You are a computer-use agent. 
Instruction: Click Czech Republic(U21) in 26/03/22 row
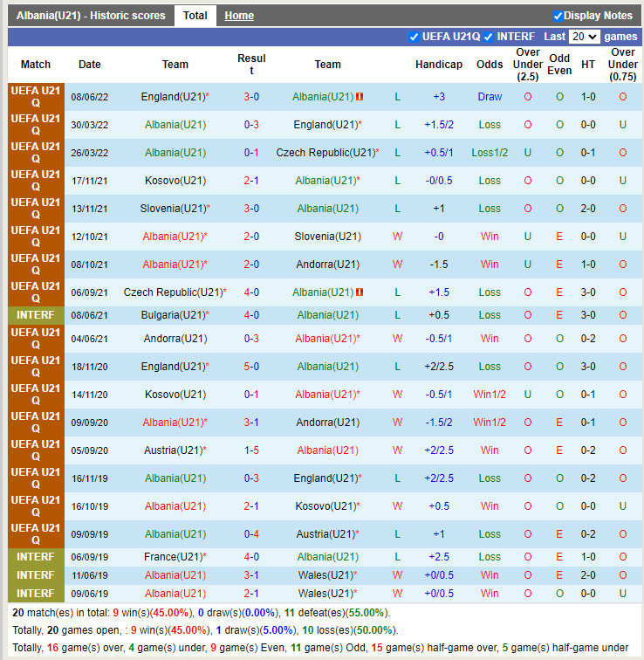click(325, 153)
